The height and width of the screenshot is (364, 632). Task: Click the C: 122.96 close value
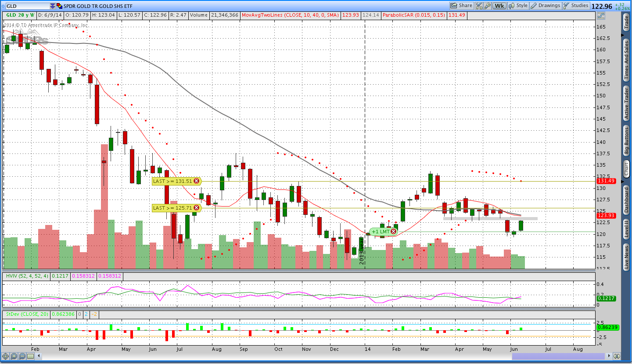pos(155,15)
